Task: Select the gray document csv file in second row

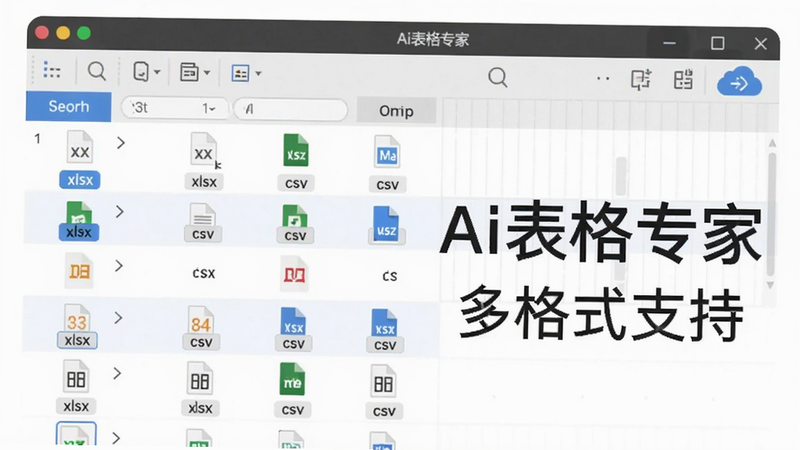Action: click(x=203, y=222)
